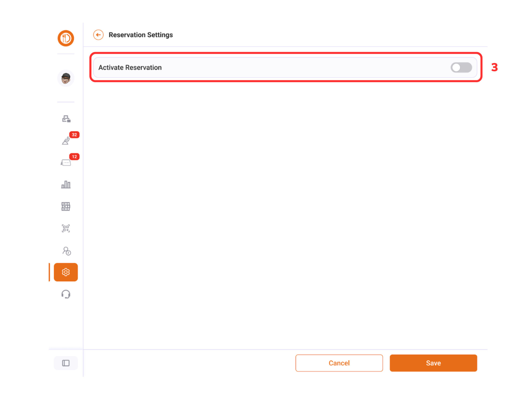Image resolution: width=532 pixels, height=403 pixels.
Task: Go back using the orange arrow
Action: 98,35
